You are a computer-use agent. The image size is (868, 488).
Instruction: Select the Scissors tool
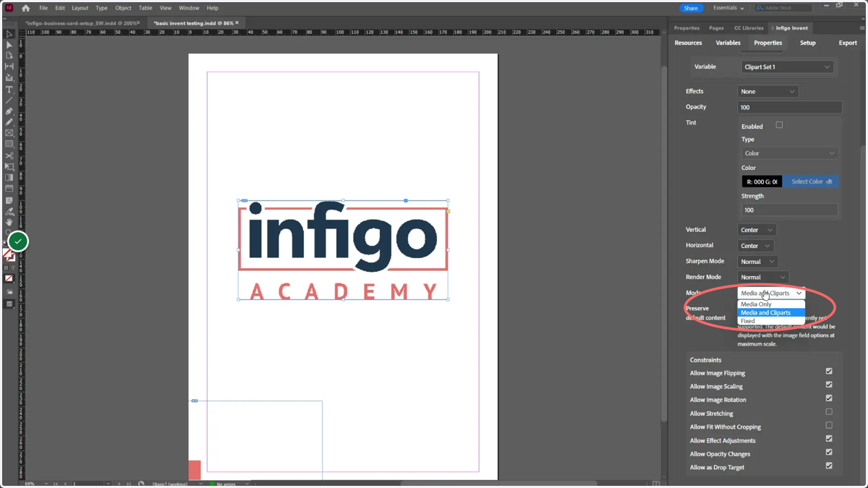9,156
